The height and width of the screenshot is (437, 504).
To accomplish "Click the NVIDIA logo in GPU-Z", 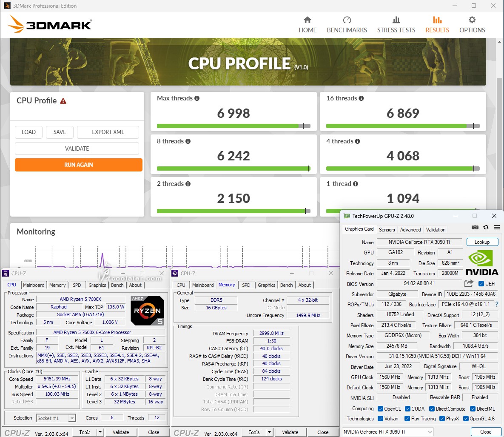I will coord(482,263).
